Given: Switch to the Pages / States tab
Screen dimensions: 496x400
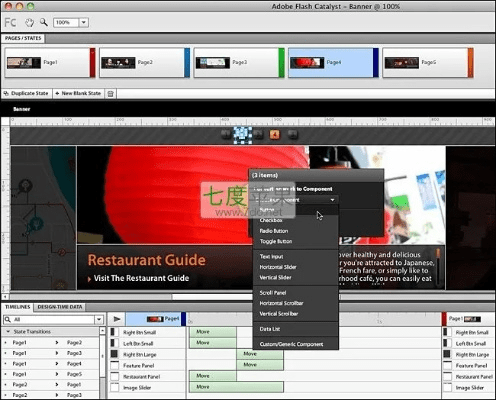Looking at the screenshot, I should pos(23,38).
